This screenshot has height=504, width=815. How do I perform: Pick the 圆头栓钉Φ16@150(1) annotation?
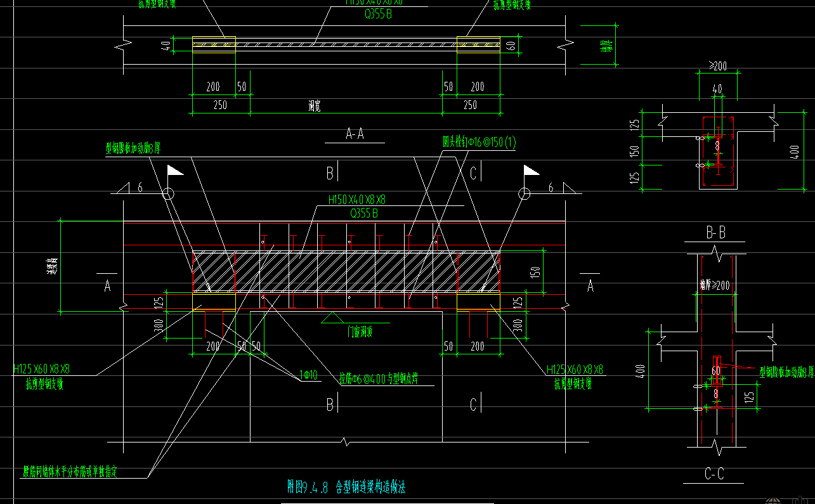(x=479, y=142)
